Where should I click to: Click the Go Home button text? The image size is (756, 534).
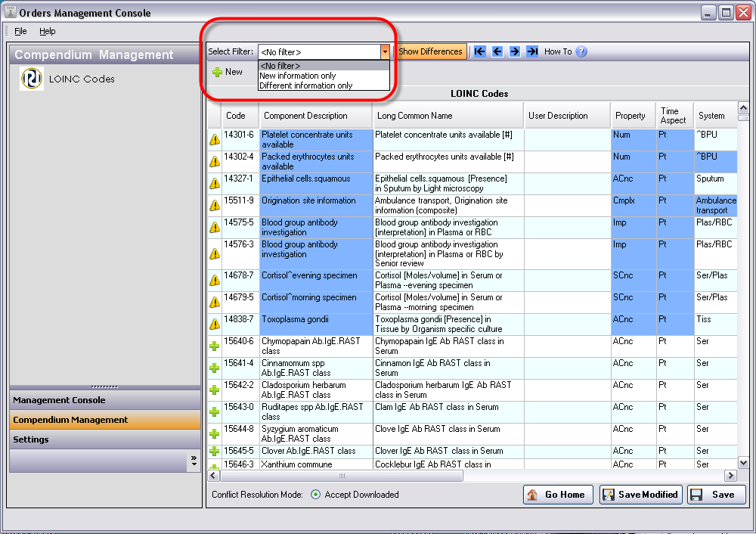pyautogui.click(x=565, y=495)
